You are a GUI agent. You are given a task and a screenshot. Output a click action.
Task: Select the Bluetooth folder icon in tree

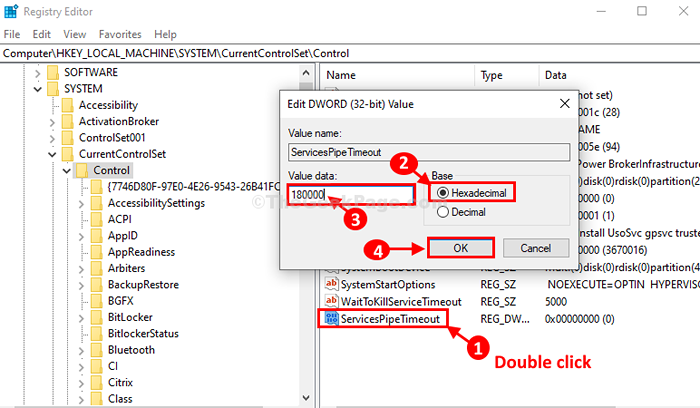tap(96, 350)
